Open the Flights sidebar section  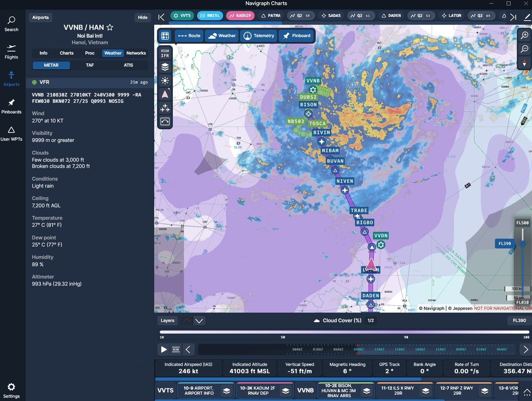click(12, 51)
